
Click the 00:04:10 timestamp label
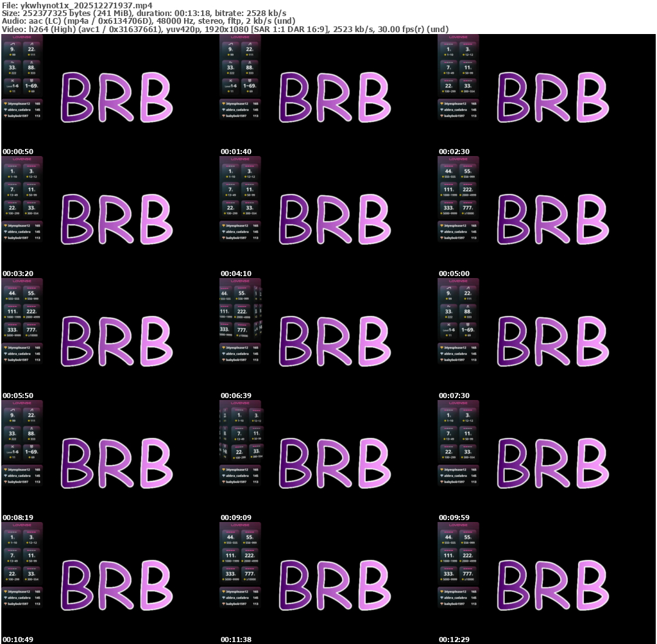coord(235,274)
